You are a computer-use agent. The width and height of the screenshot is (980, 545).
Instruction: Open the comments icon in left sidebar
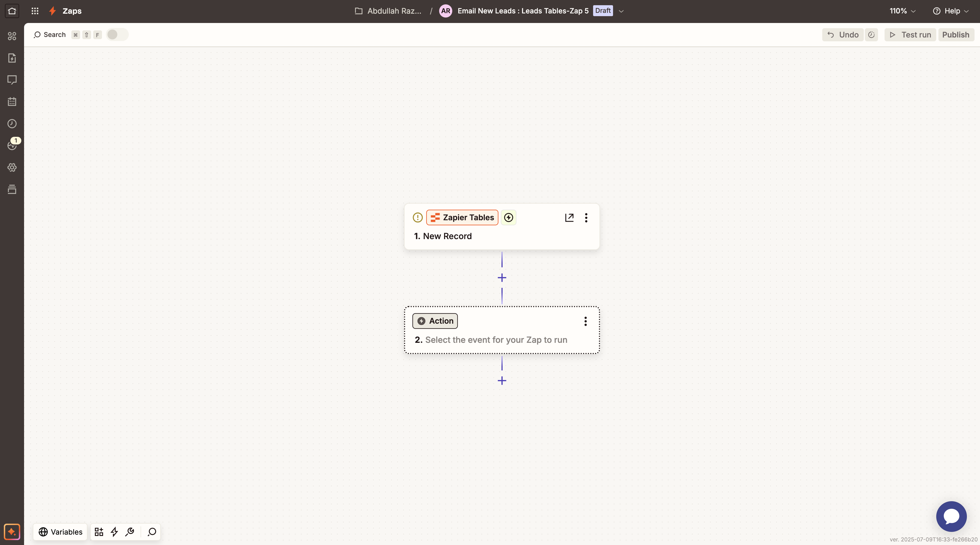12,80
